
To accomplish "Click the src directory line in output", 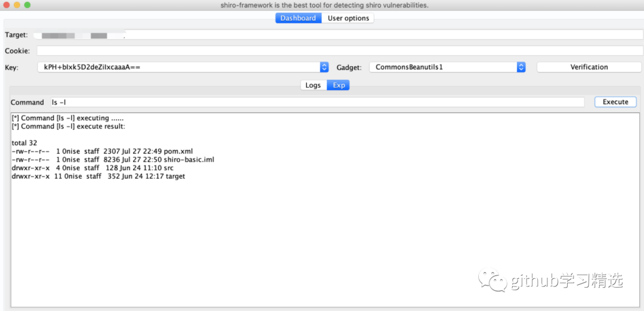I will pos(93,168).
